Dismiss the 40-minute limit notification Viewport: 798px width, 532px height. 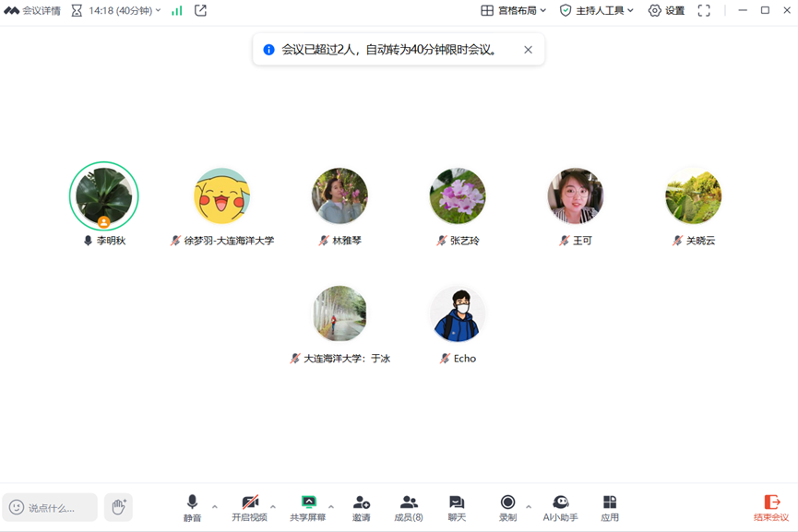click(528, 50)
